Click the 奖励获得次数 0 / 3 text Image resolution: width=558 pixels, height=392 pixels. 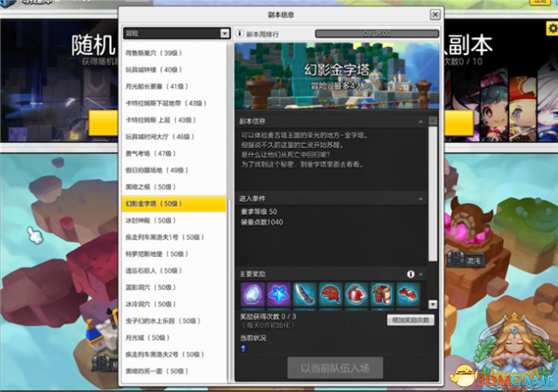(x=268, y=316)
